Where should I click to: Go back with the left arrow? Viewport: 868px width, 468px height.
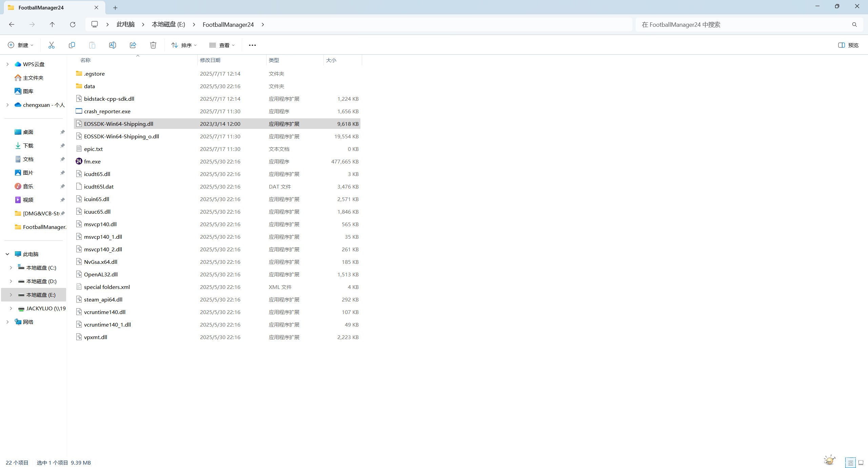click(12, 24)
